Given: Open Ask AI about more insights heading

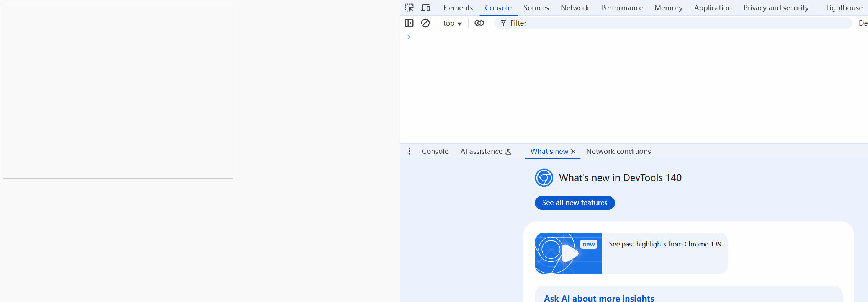Looking at the screenshot, I should [x=599, y=298].
